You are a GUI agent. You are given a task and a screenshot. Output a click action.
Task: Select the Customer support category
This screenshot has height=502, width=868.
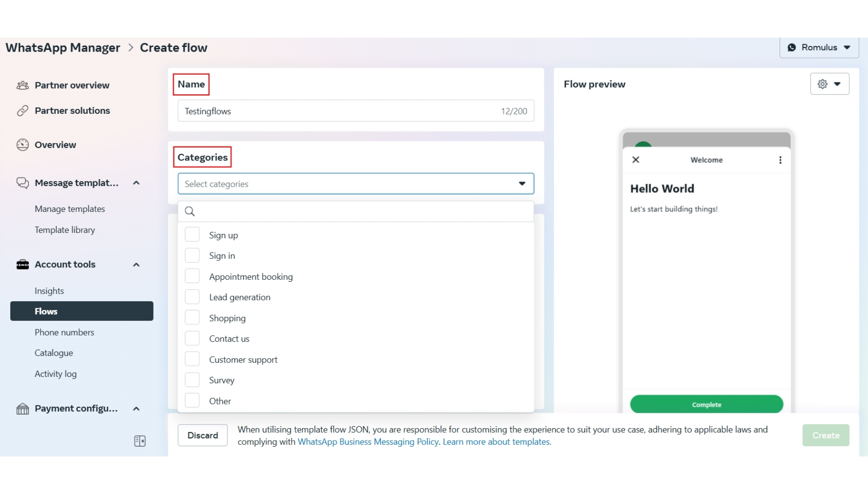pos(192,358)
